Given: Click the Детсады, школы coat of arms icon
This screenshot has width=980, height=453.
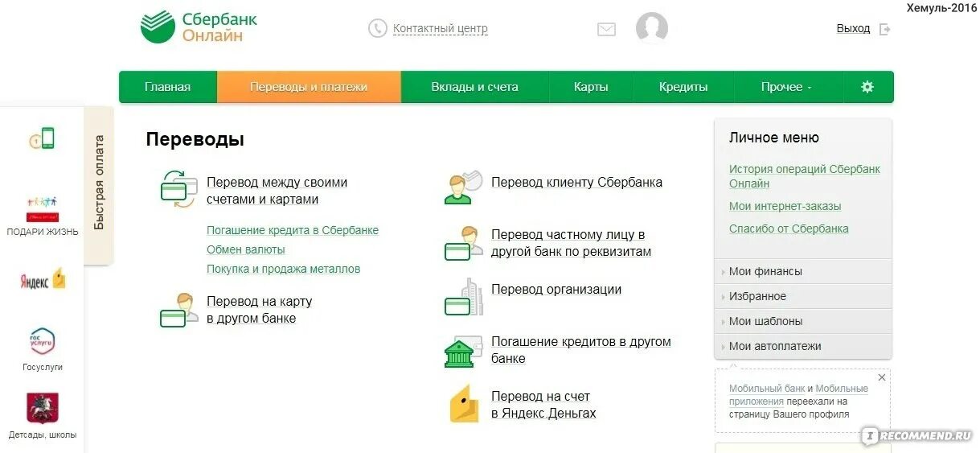Looking at the screenshot, I should 43,408.
